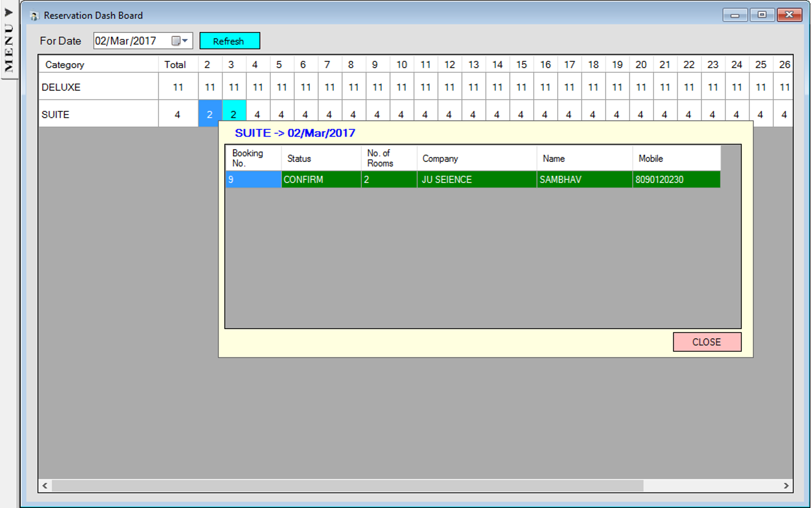Click DELUXE availability for day 15
Image resolution: width=812 pixels, height=508 pixels.
point(521,87)
